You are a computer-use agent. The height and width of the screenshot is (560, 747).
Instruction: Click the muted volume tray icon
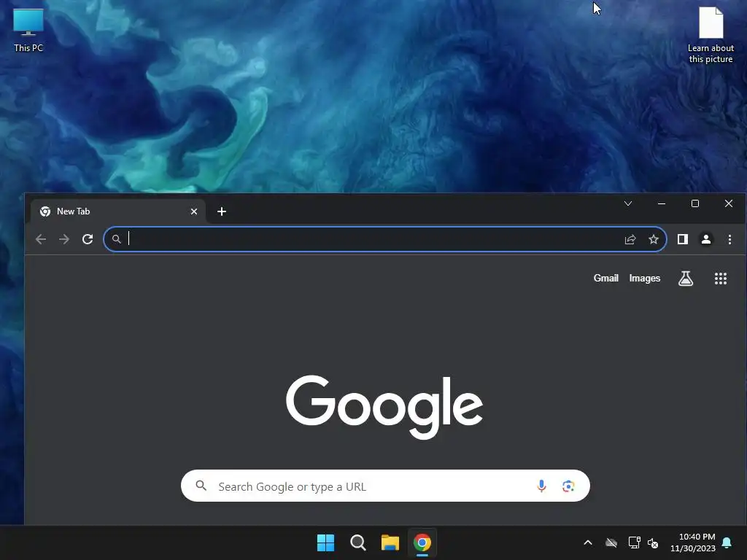pyautogui.click(x=653, y=542)
